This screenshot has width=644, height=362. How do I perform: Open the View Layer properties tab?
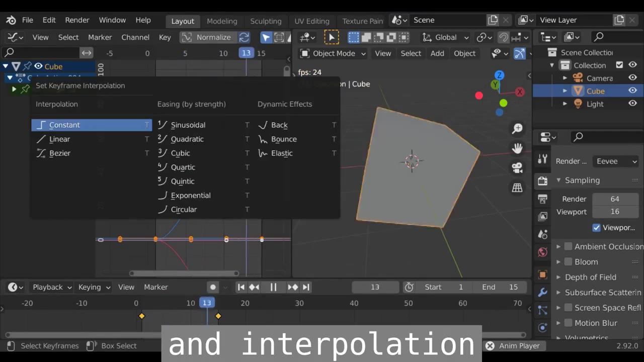(542, 217)
